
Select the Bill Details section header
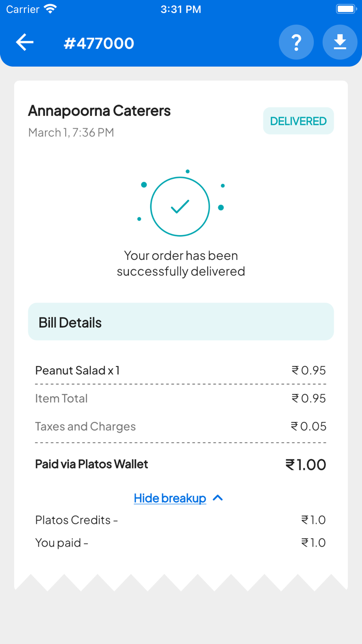click(x=70, y=321)
